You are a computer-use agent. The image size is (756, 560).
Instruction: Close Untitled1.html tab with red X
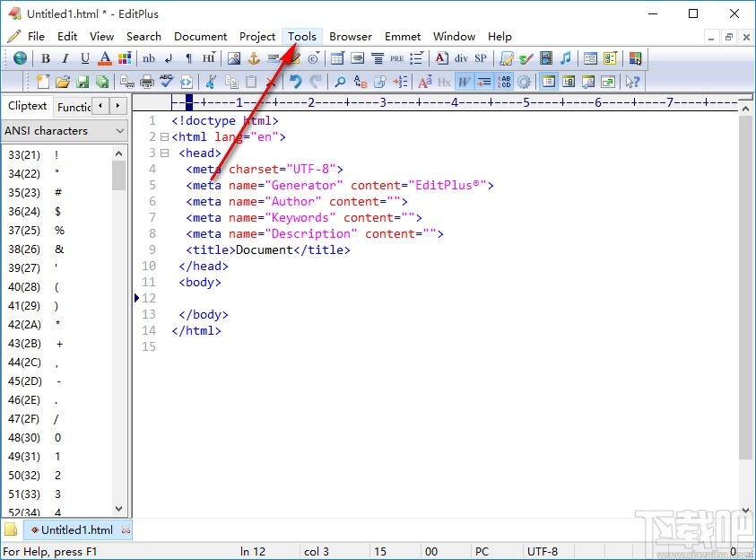(x=126, y=529)
